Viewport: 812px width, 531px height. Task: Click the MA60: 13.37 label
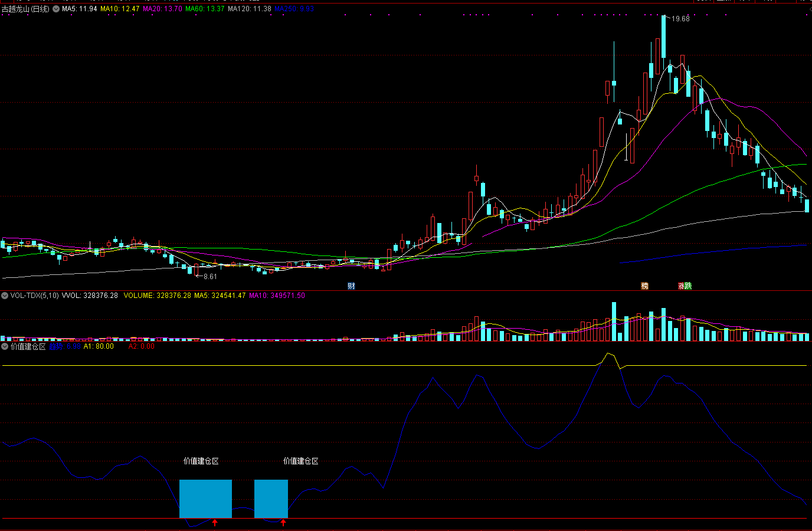click(205, 9)
